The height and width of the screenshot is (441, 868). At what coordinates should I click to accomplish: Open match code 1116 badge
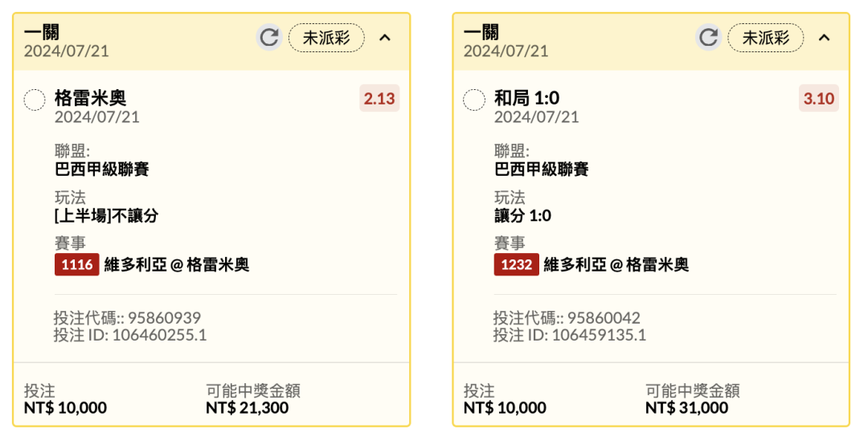click(x=77, y=264)
